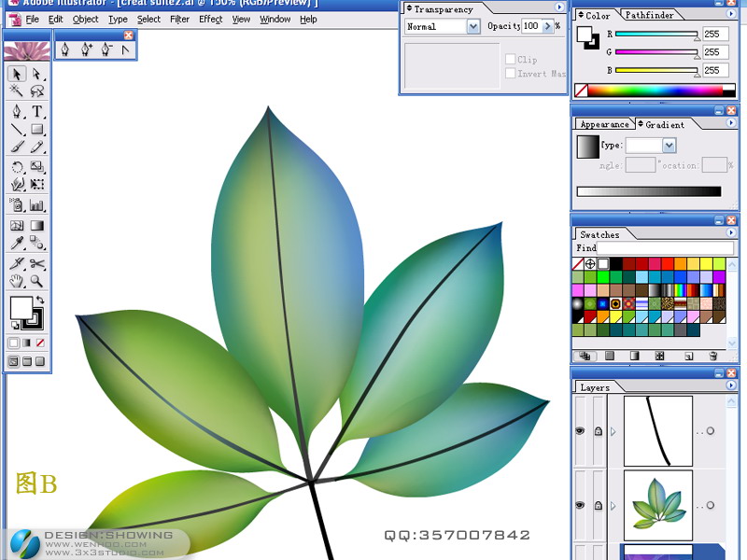The image size is (747, 560).
Task: Click the Add Anchor Point pen tool
Action: (x=86, y=49)
